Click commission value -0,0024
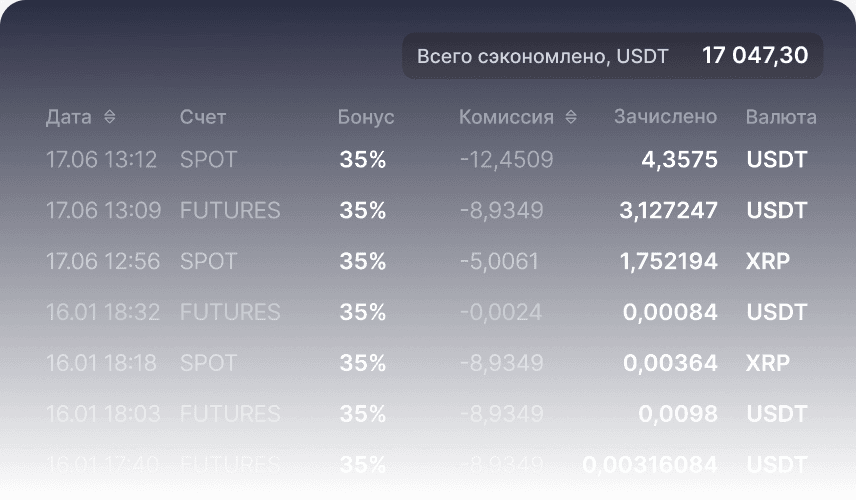856x500 pixels. point(500,312)
